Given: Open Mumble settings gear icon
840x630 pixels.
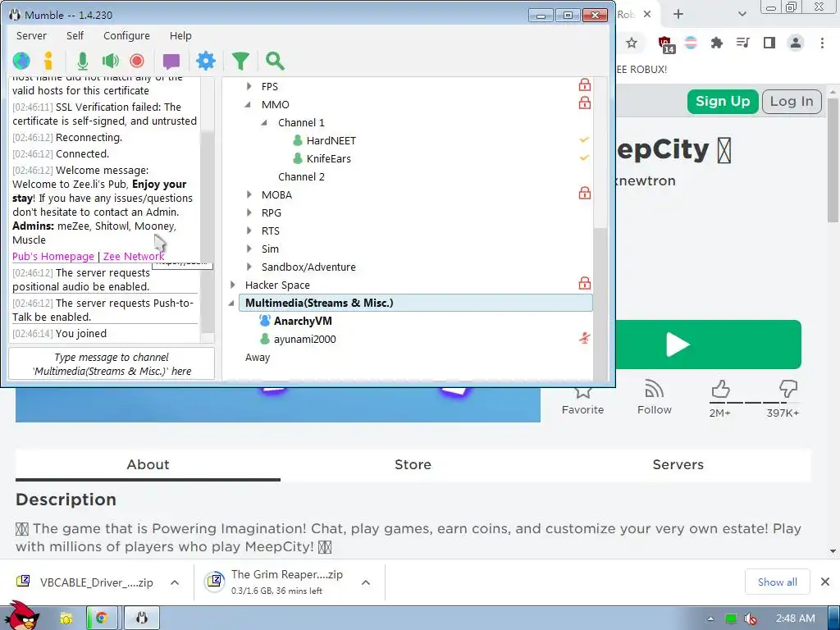Looking at the screenshot, I should (206, 61).
